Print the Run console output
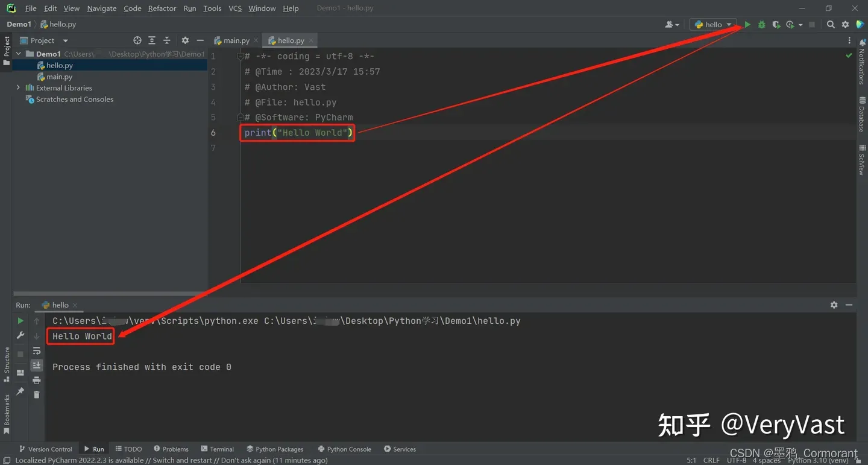 coord(37,380)
